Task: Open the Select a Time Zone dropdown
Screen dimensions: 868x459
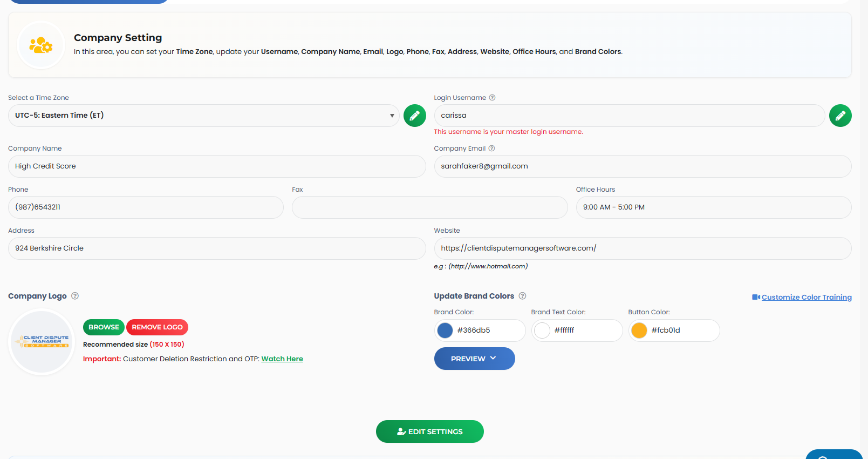Action: [204, 116]
